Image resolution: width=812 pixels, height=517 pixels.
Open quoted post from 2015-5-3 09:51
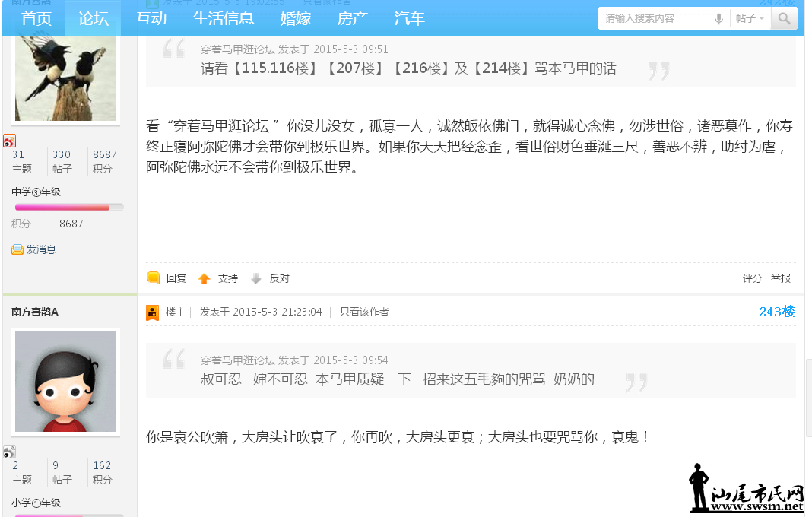pyautogui.click(x=295, y=49)
